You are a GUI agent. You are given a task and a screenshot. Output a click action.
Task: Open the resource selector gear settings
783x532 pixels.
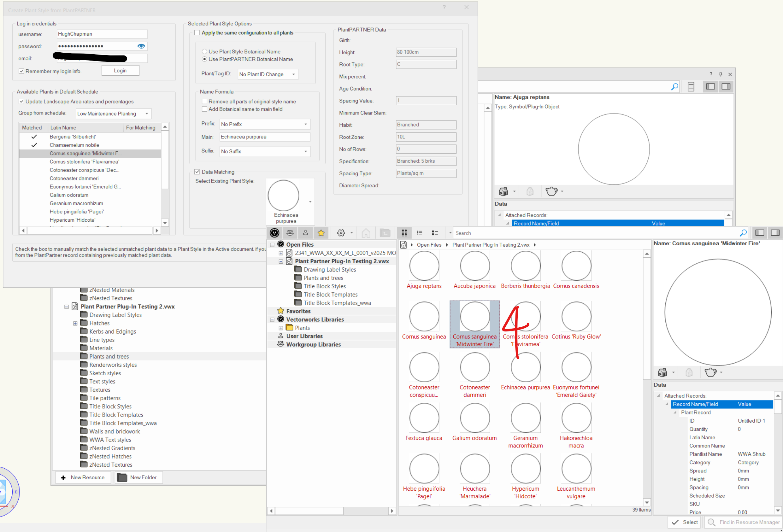click(x=341, y=233)
